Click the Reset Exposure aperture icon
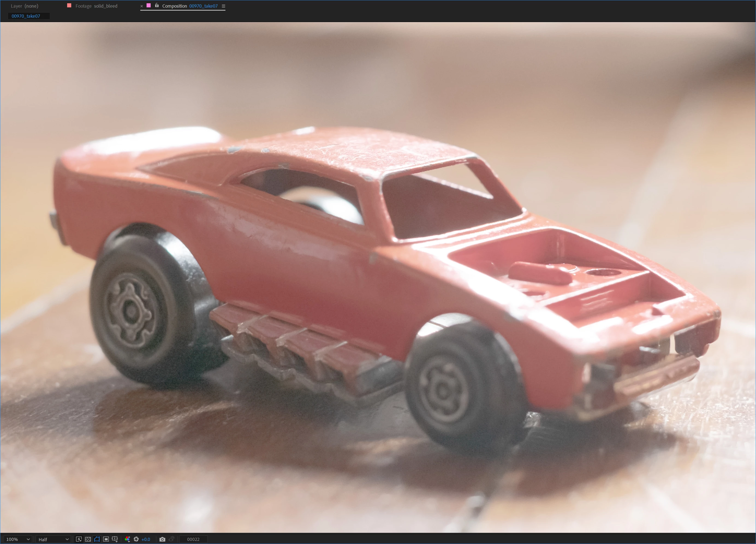The height and width of the screenshot is (544, 756). click(x=136, y=539)
